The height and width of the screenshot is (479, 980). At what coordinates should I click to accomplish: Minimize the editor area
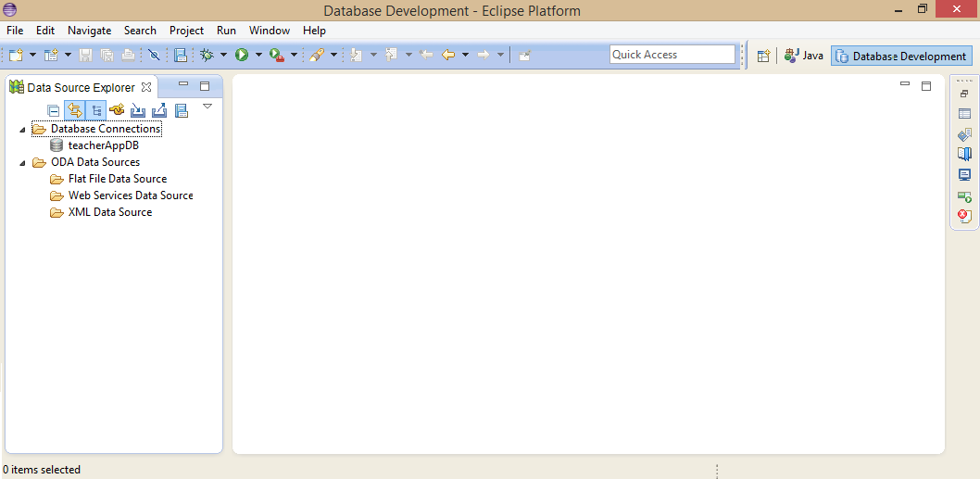point(905,83)
